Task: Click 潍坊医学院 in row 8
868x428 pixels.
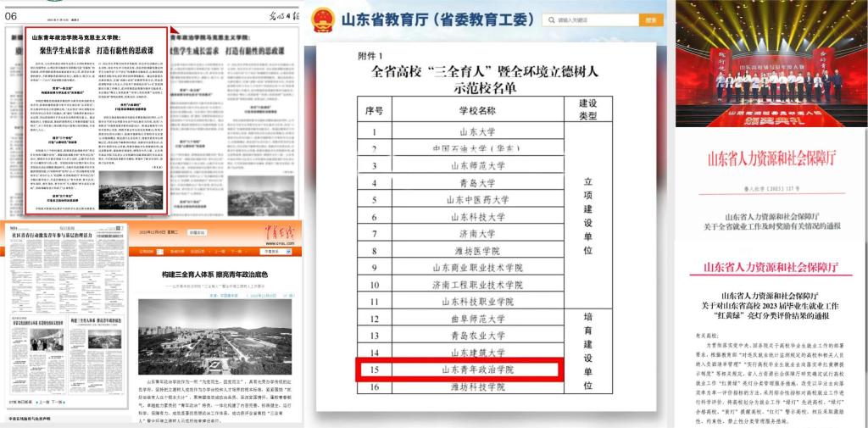Action: click(477, 251)
